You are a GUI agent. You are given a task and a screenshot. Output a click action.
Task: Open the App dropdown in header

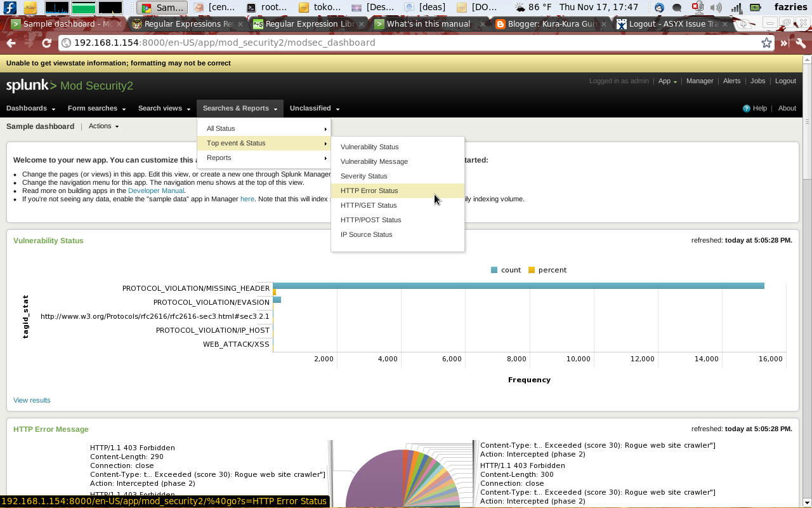(x=667, y=81)
